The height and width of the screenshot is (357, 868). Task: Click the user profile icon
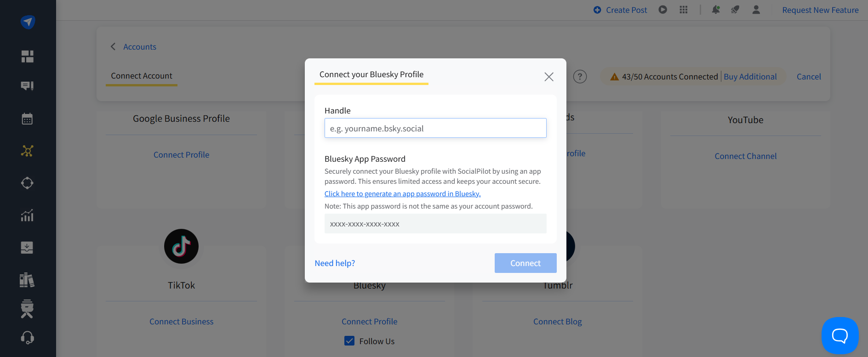coord(756,10)
